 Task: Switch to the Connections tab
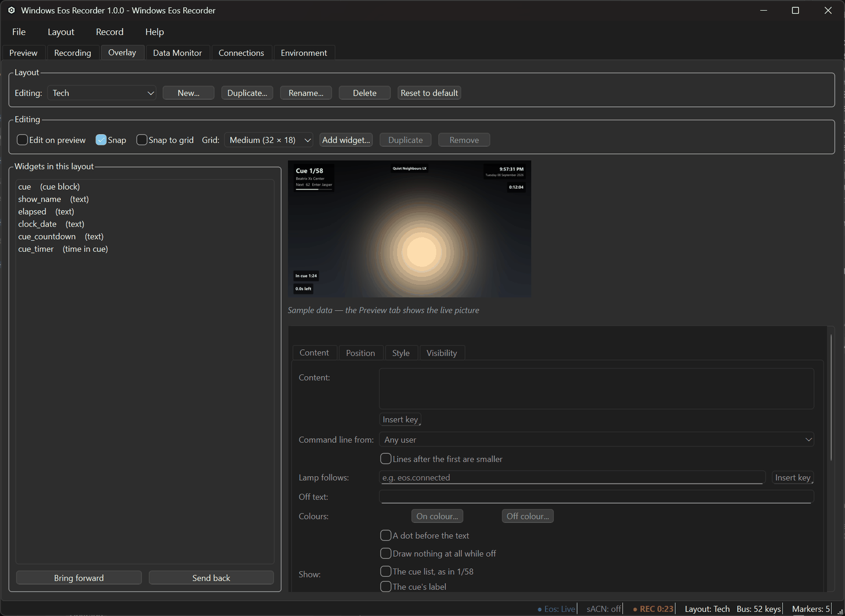point(241,53)
